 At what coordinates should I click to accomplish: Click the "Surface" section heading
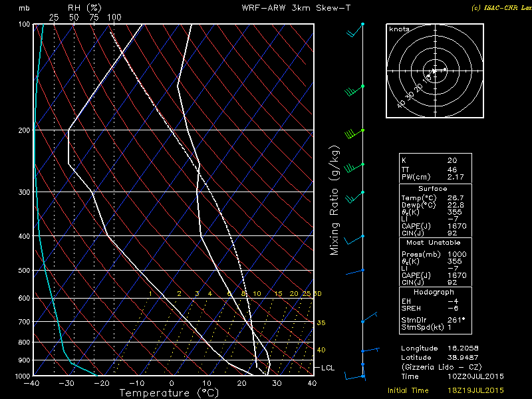[x=433, y=189]
